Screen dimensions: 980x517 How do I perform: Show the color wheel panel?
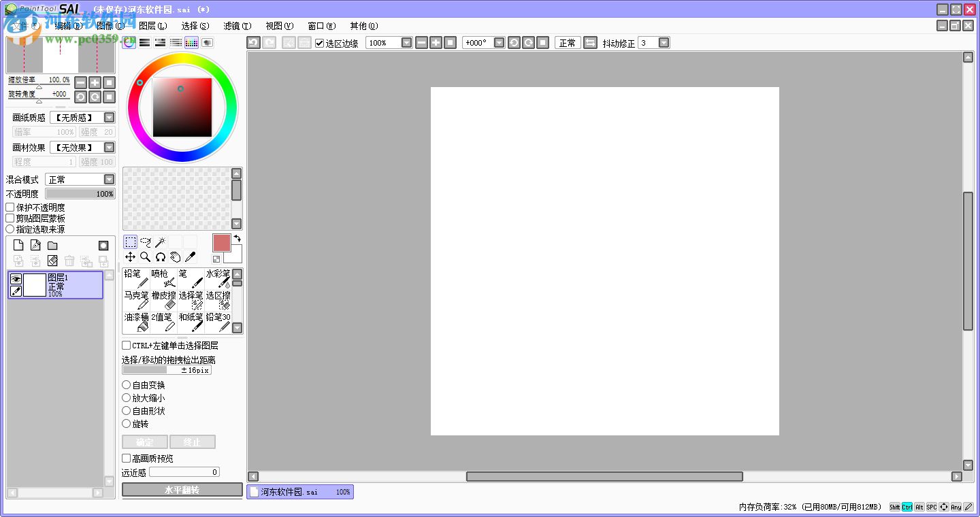pyautogui.click(x=129, y=42)
